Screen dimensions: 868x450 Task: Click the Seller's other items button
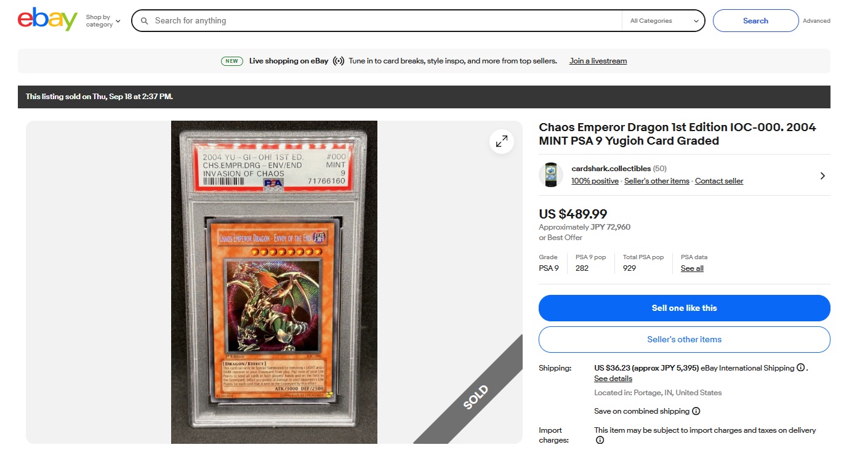(x=684, y=339)
